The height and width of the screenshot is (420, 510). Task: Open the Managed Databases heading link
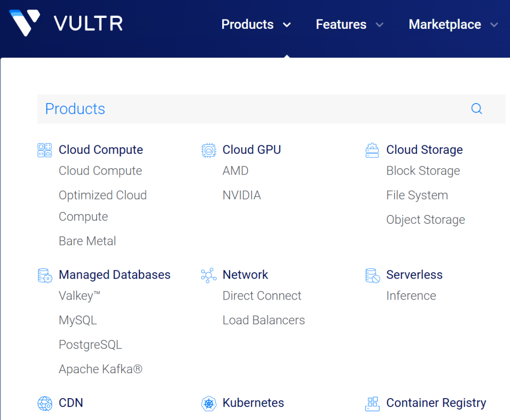[115, 275]
